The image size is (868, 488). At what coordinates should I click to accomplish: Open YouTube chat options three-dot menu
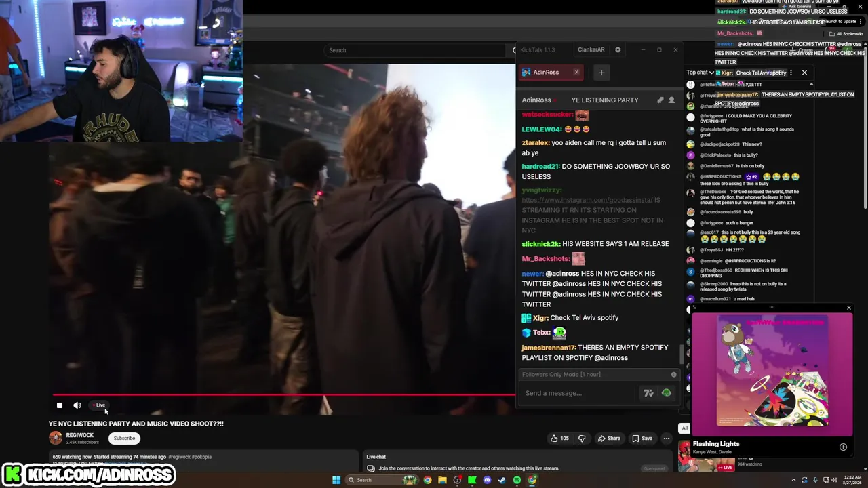tap(791, 73)
